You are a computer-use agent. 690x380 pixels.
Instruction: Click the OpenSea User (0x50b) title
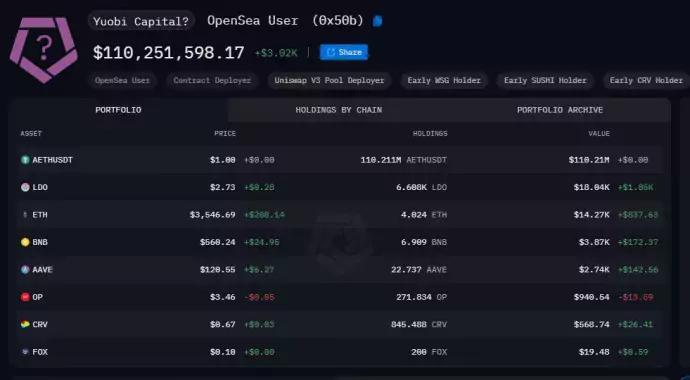[x=285, y=21]
